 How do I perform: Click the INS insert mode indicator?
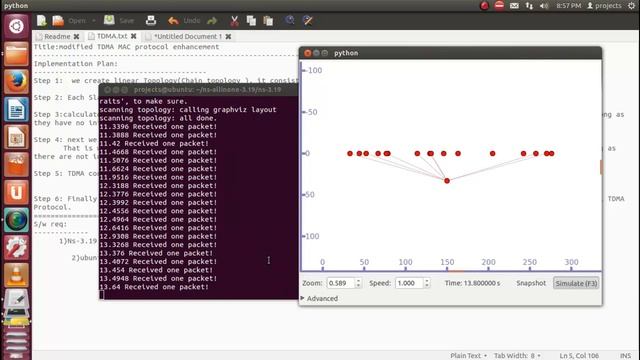click(625, 356)
